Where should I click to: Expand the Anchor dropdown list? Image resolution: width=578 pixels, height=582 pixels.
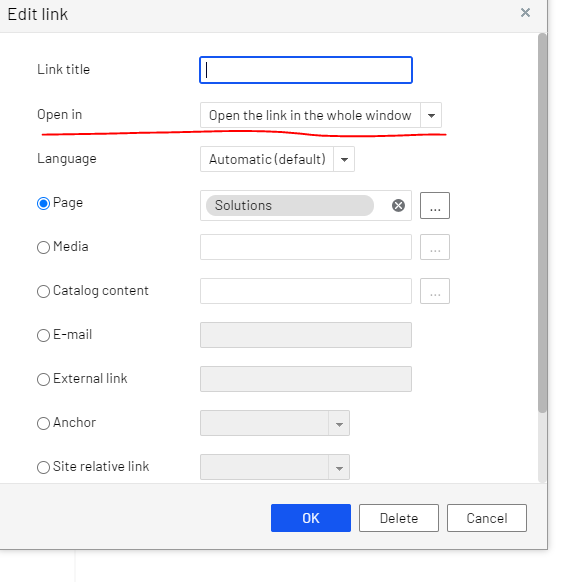(339, 423)
